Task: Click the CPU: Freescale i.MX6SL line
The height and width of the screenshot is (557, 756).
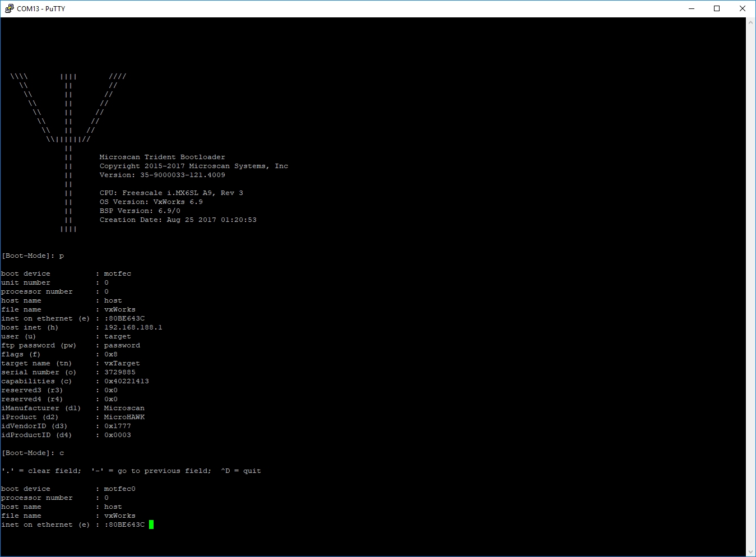Action: coord(171,193)
